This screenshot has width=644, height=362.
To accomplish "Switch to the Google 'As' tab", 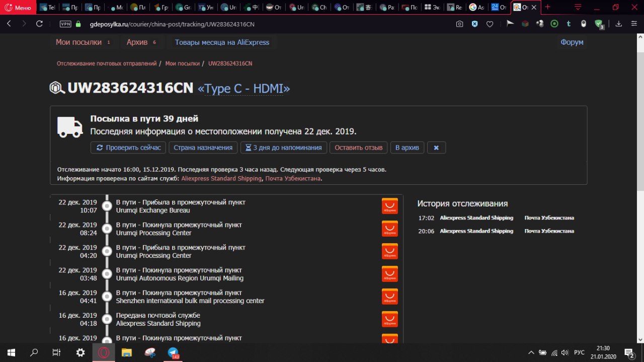I will pyautogui.click(x=477, y=8).
